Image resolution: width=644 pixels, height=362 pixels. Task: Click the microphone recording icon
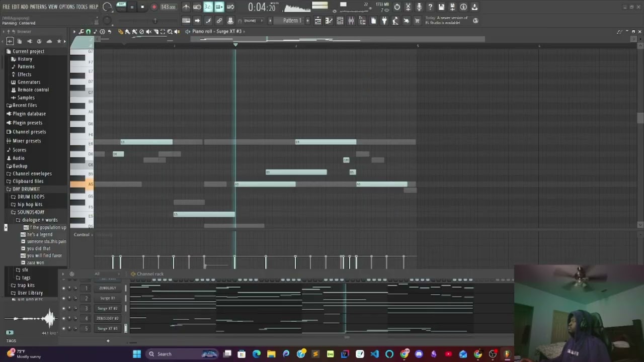[419, 7]
